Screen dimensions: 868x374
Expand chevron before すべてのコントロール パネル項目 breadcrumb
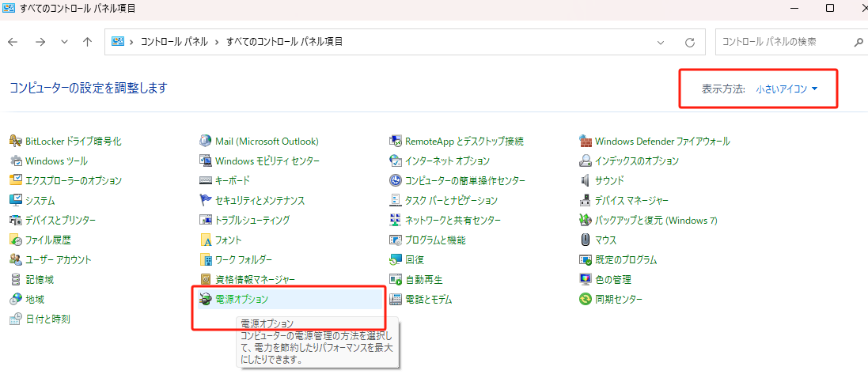[217, 42]
